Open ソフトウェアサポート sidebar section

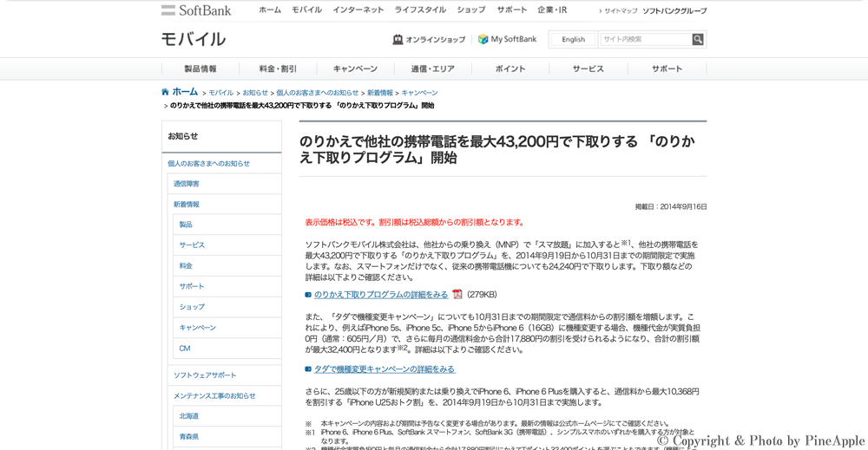pyautogui.click(x=205, y=375)
